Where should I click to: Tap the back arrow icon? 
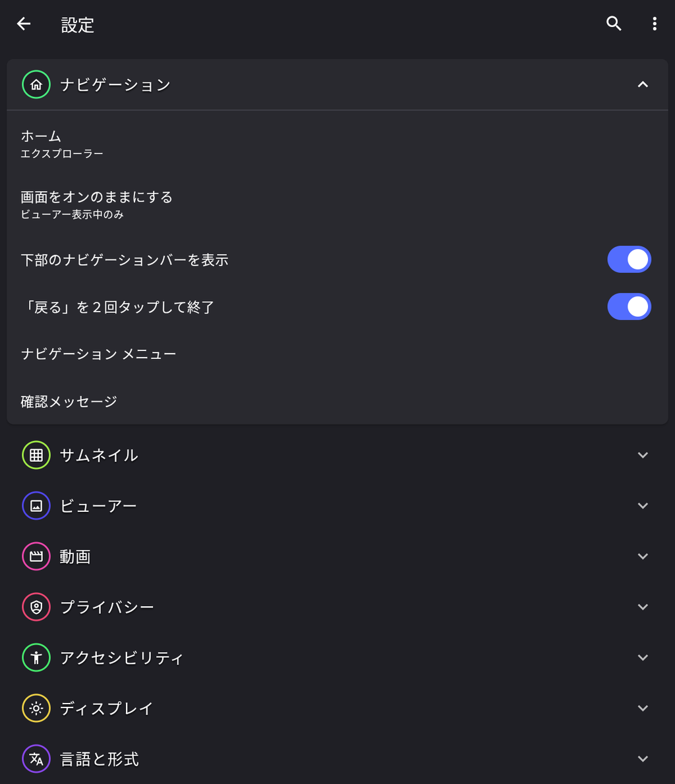point(24,24)
